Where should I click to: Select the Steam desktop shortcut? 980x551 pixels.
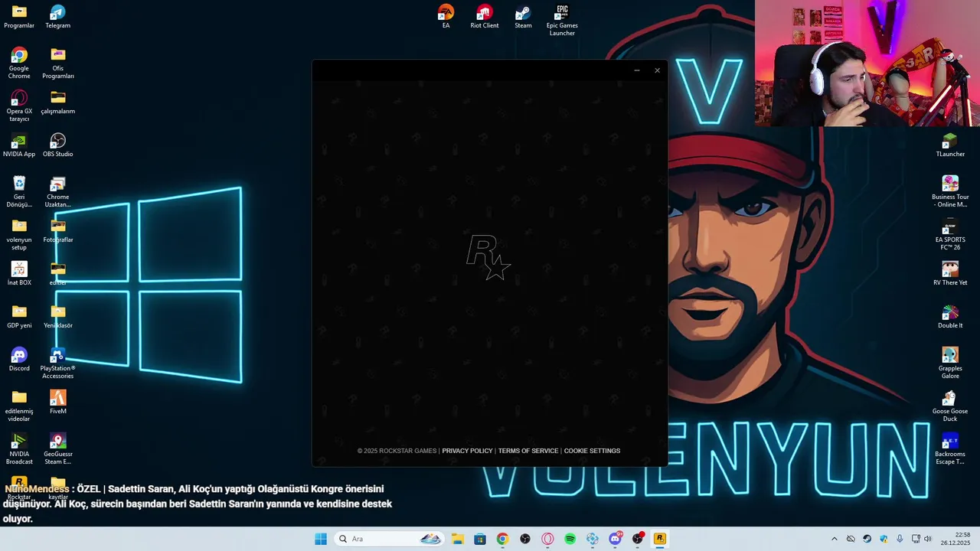point(523,17)
